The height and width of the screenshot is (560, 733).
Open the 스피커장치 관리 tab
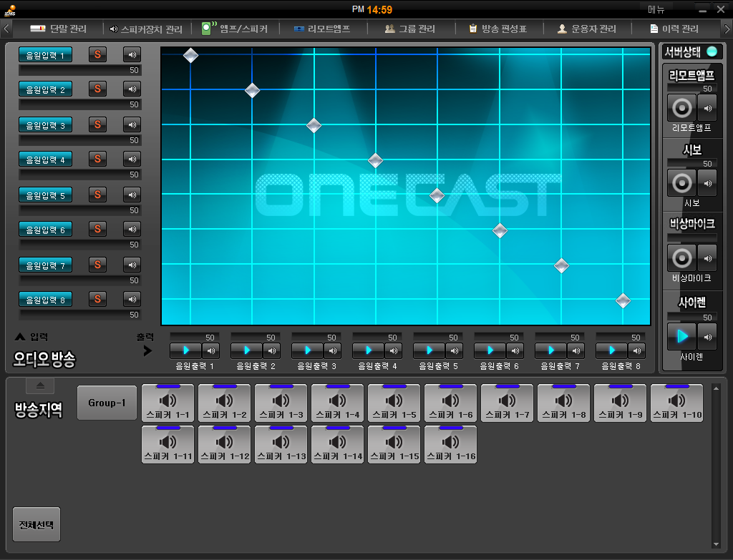(x=146, y=29)
